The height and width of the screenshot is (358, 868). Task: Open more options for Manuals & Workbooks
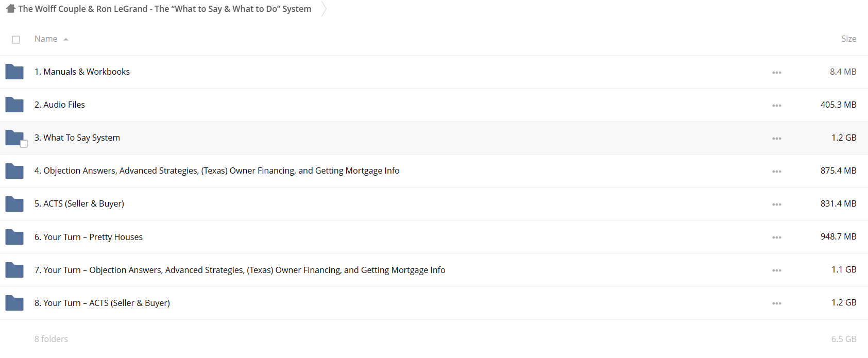pos(777,73)
